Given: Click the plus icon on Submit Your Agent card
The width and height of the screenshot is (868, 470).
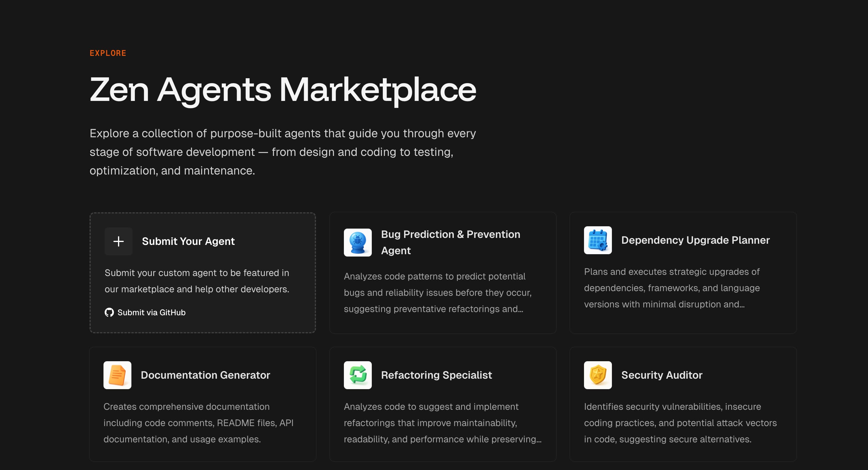Looking at the screenshot, I should (x=118, y=241).
